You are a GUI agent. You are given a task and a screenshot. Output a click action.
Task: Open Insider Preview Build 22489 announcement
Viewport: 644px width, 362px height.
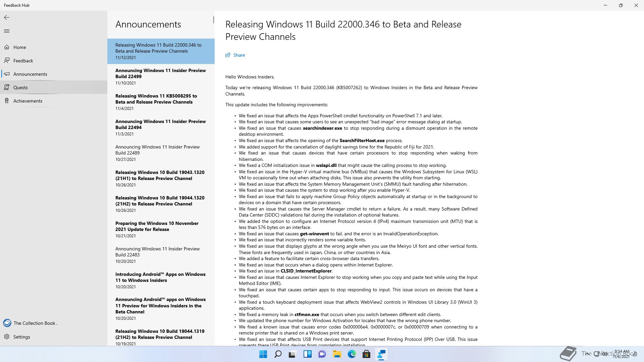161,153
